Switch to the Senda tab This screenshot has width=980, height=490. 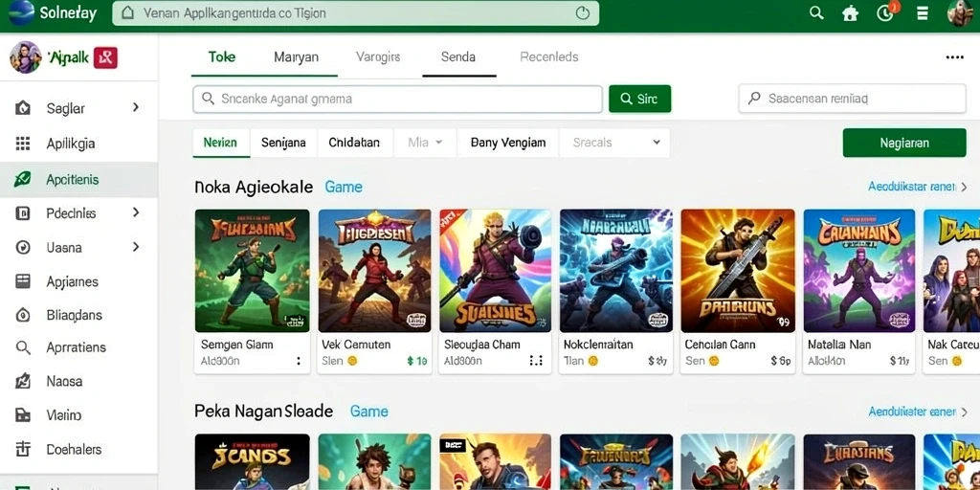coord(458,56)
